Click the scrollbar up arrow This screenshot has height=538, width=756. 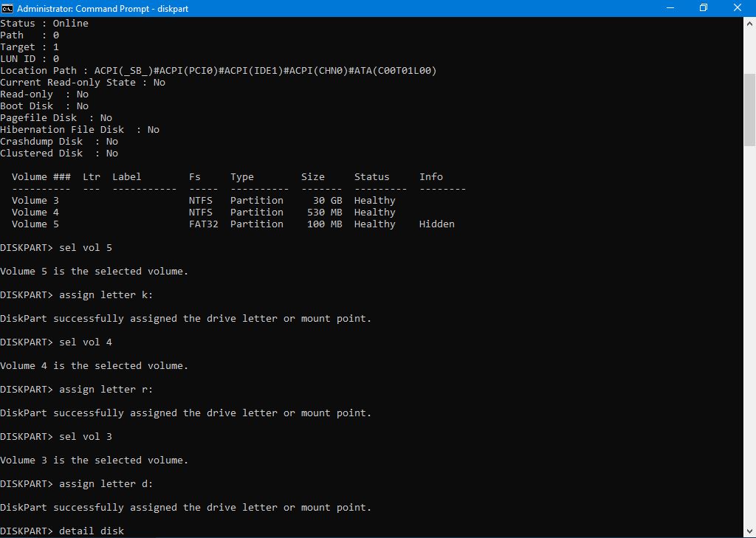[749, 24]
